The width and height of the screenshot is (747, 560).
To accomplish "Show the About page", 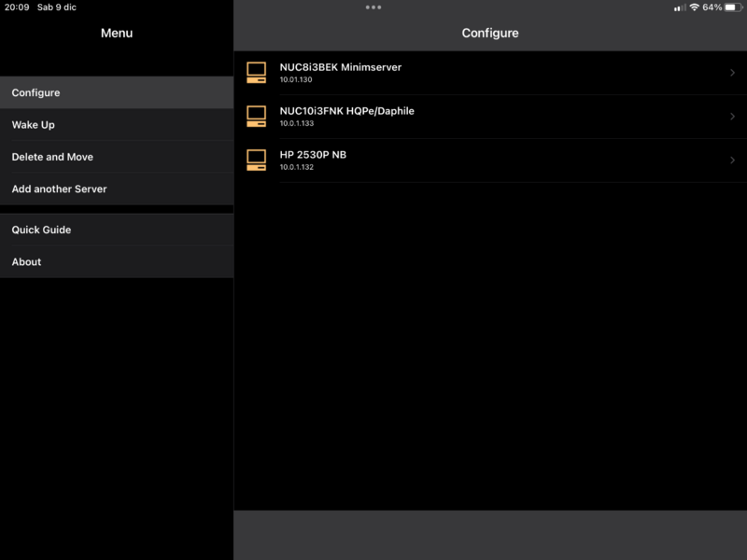I will coord(26,262).
